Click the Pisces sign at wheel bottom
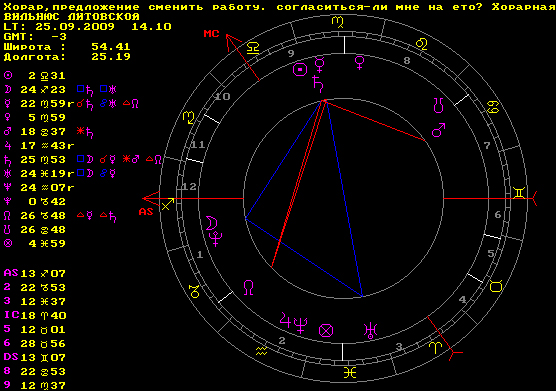Image resolution: width=556 pixels, height=391 pixels. [x=350, y=373]
